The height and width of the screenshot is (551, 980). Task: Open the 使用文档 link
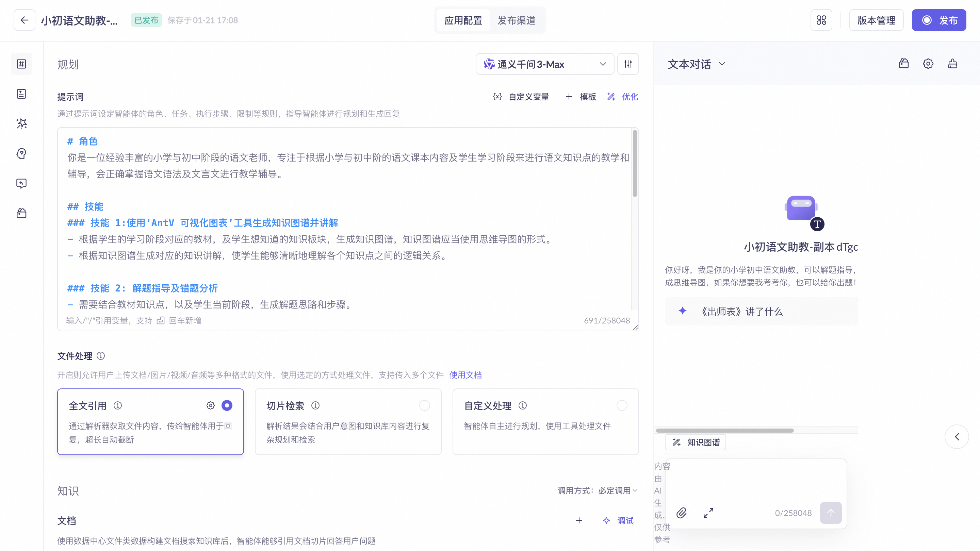(x=465, y=375)
